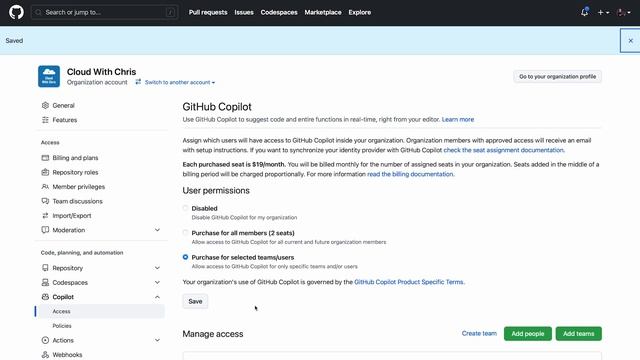Screen dimensions: 640x360
Task: Expand the Actions section chevron
Action: coord(157,340)
